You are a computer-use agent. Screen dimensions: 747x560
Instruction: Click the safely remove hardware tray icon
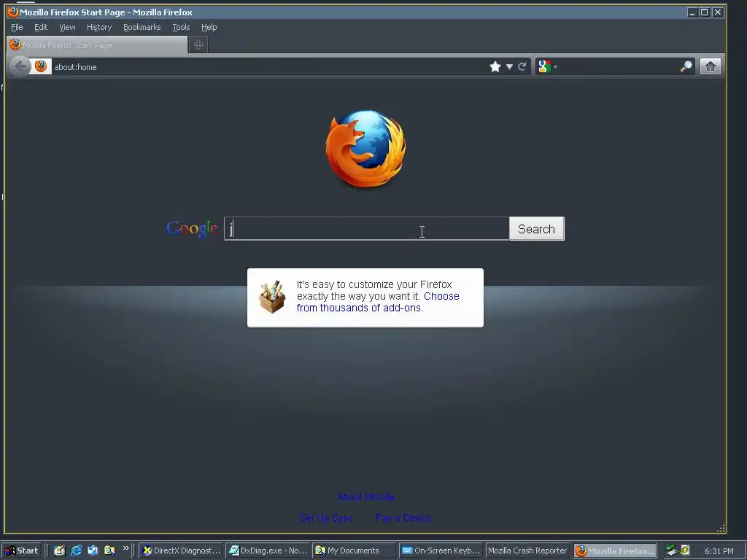click(x=672, y=551)
